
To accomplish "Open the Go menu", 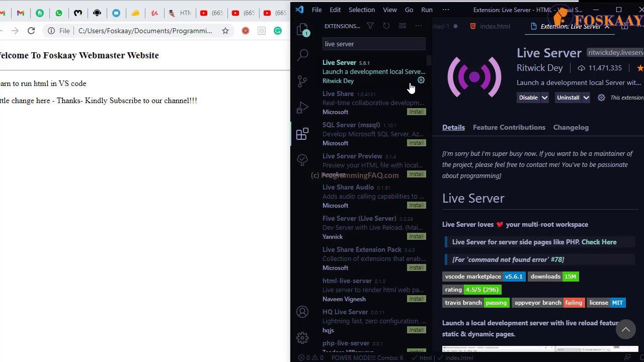I will (x=409, y=10).
